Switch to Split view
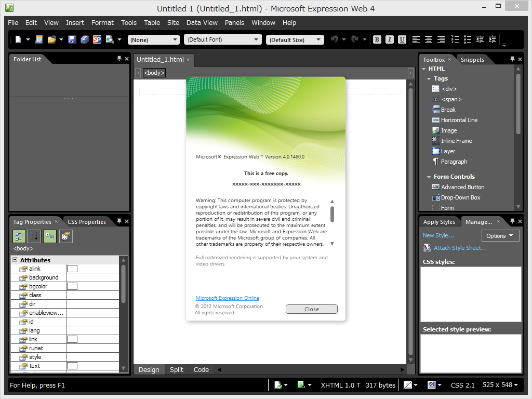This screenshot has height=399, width=532. pyautogui.click(x=177, y=369)
